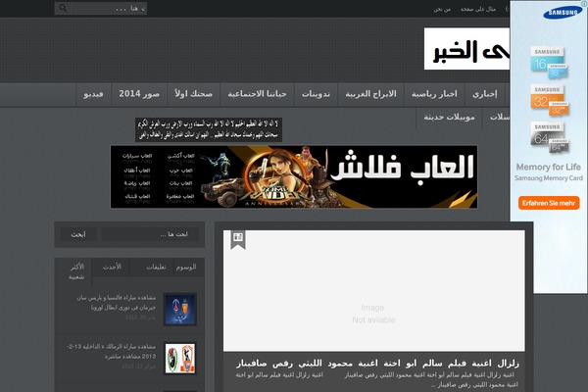Click the ابحث search button in the sidebar
Image resolution: width=588 pixels, height=392 pixels.
(78, 234)
